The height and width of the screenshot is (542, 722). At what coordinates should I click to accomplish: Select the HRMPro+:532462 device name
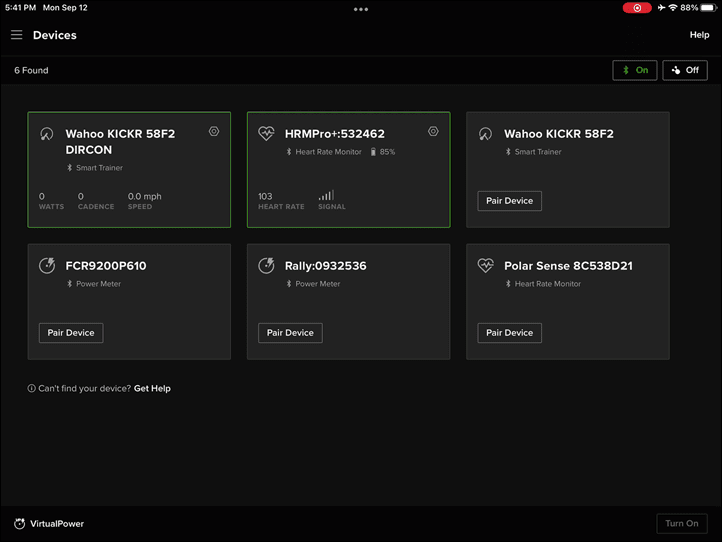335,134
